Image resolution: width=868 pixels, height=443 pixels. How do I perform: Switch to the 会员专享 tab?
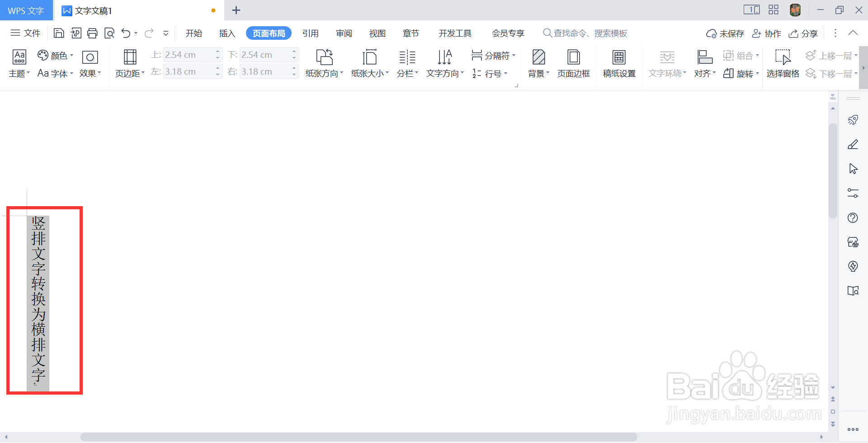click(x=508, y=33)
